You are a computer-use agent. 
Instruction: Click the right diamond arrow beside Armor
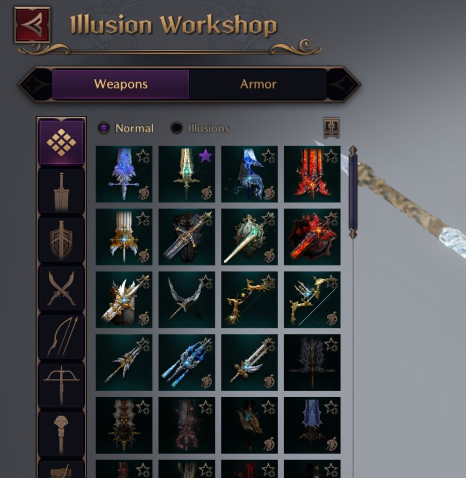tap(344, 84)
